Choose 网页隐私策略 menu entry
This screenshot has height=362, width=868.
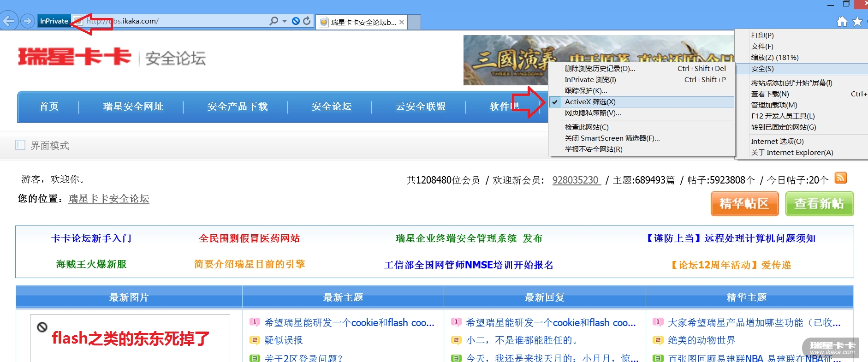pos(642,113)
